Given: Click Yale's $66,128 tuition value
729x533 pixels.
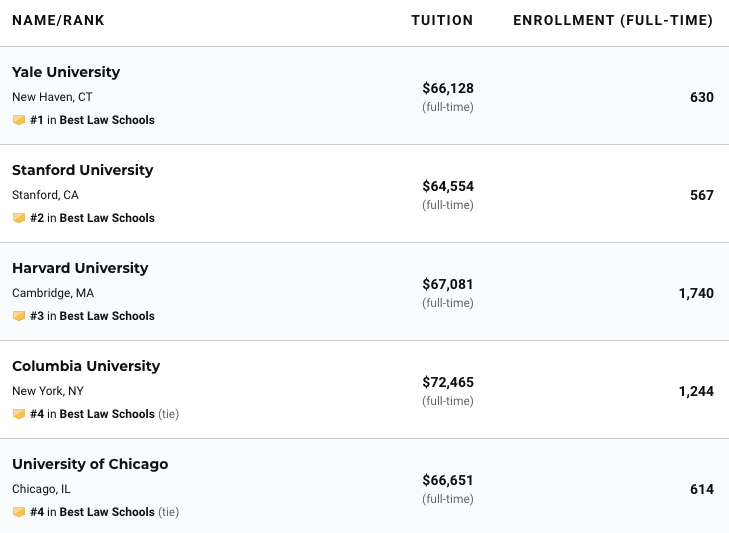Looking at the screenshot, I should pos(448,88).
